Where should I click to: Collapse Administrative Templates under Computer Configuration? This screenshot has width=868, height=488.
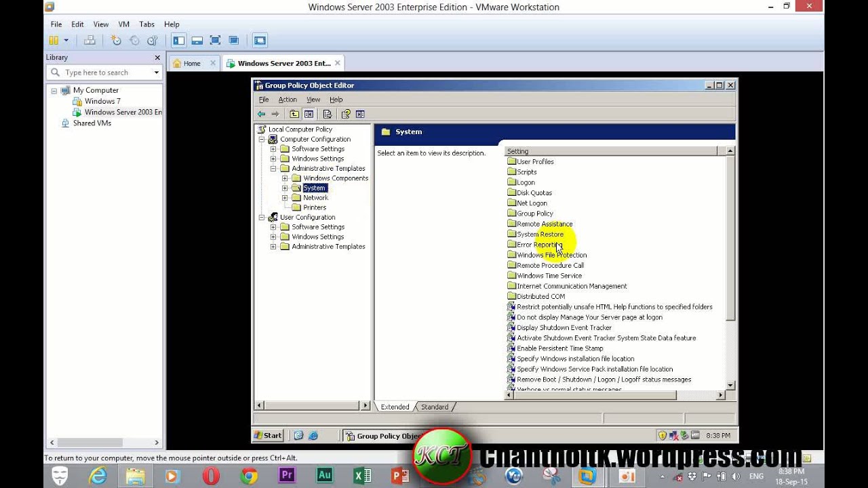pos(273,168)
